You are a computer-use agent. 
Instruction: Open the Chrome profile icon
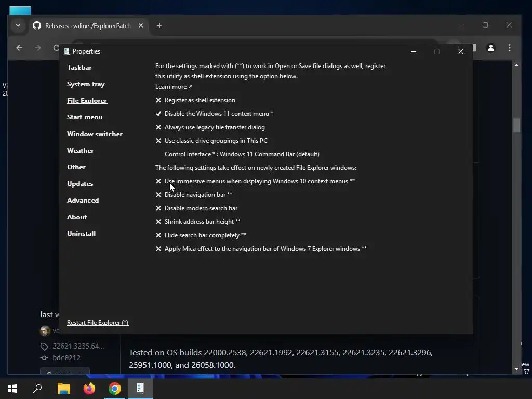click(490, 48)
